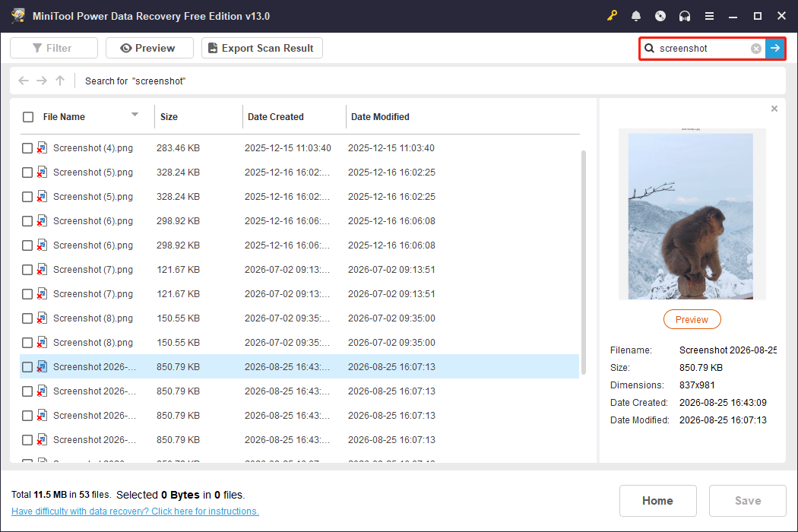
Task: Open the data recovery instructions link
Action: click(x=135, y=511)
